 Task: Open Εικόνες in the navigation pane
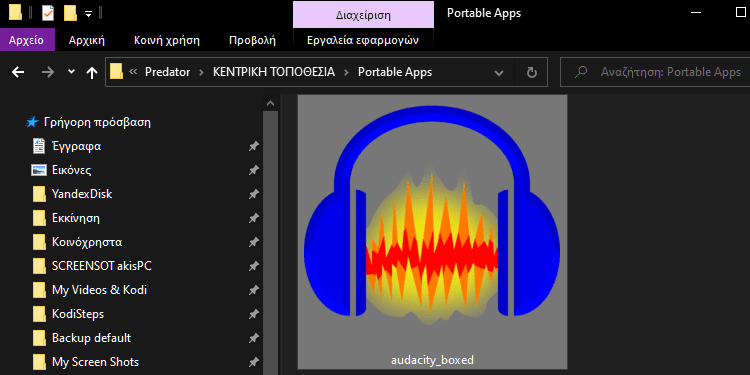71,170
